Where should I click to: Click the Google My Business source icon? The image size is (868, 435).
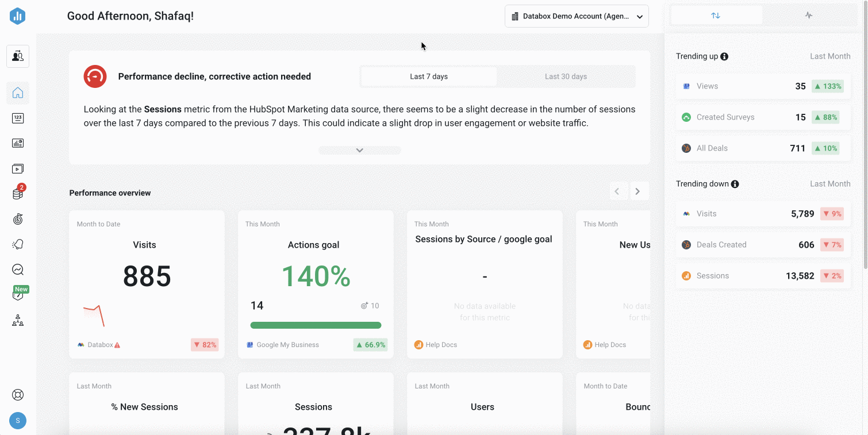[x=250, y=345]
